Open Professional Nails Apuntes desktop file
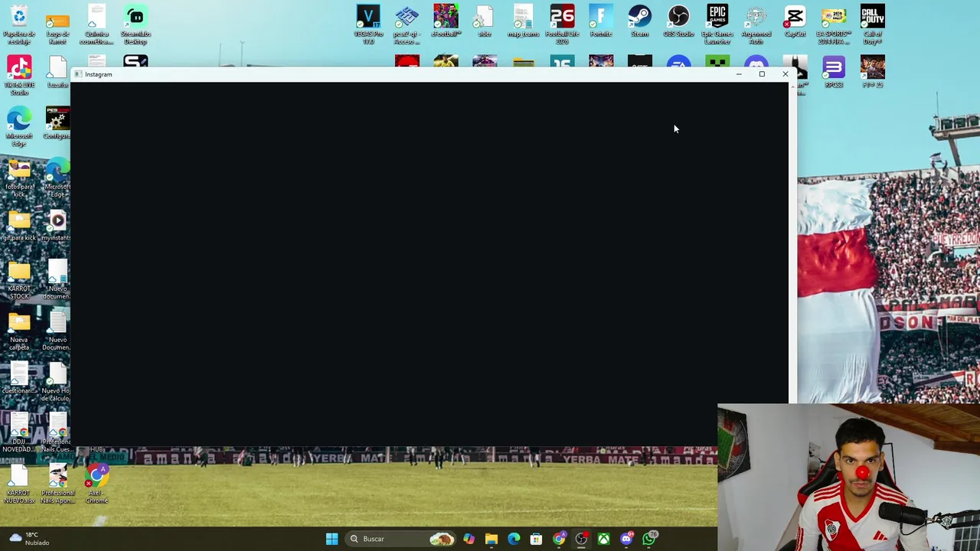This screenshot has height=551, width=980. click(x=57, y=484)
